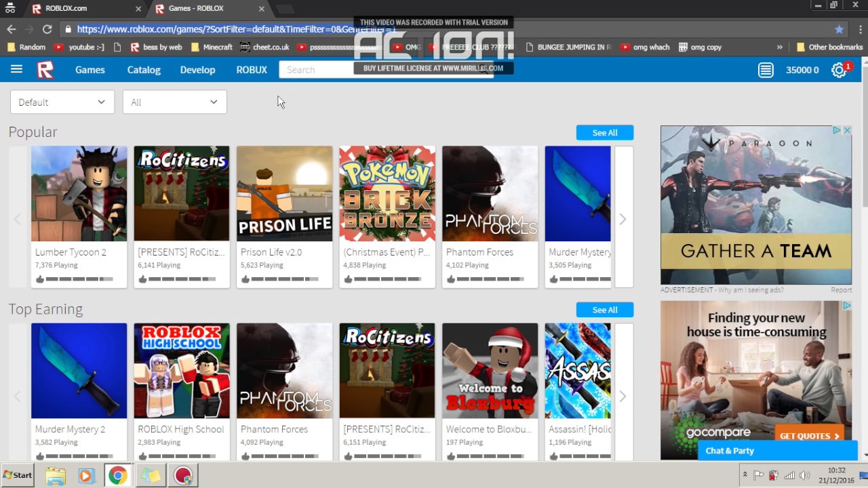This screenshot has height=488, width=868.
Task: Click the ad Report link
Action: click(x=841, y=290)
